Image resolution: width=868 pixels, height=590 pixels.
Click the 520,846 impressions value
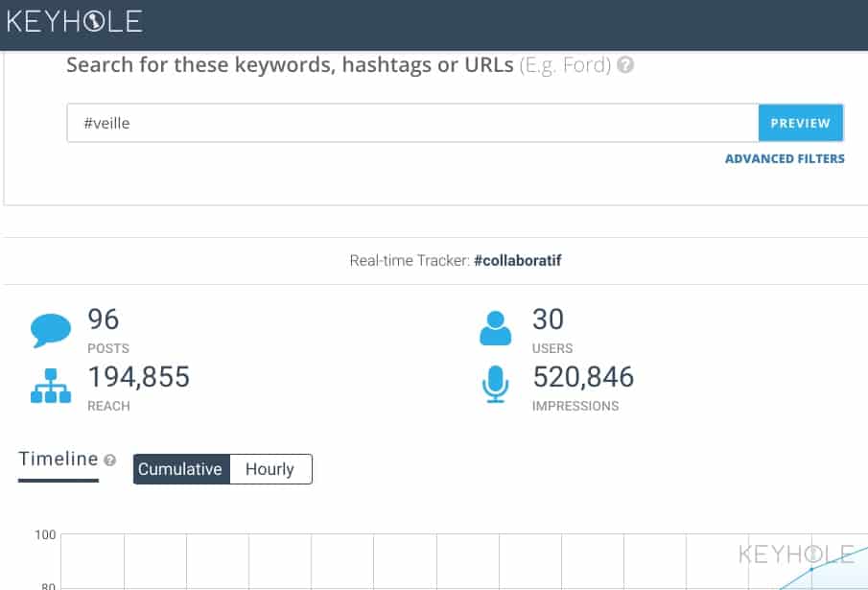pyautogui.click(x=583, y=377)
